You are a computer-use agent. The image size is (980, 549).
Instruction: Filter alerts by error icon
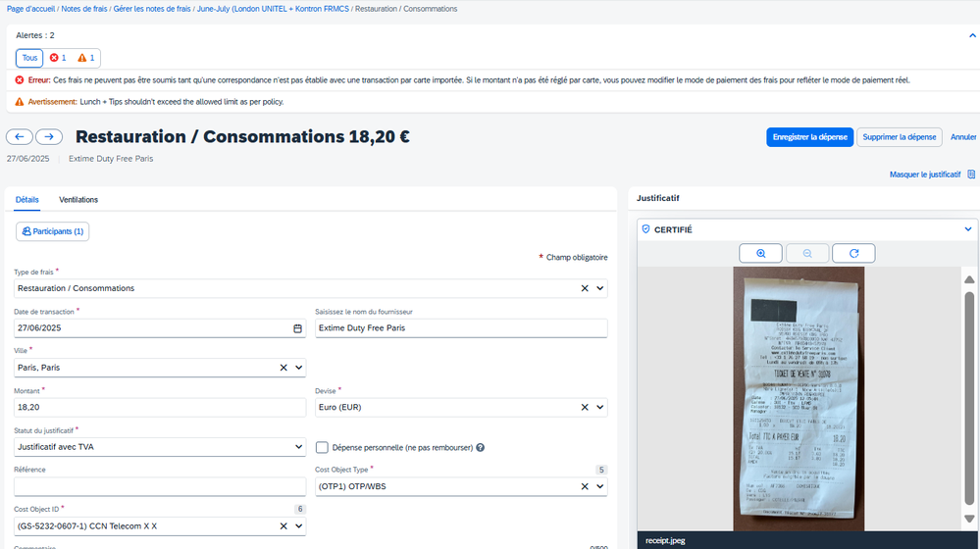click(x=59, y=58)
